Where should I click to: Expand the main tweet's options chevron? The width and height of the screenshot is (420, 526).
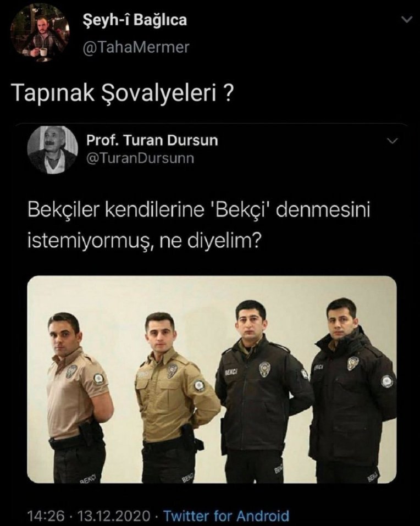[407, 20]
